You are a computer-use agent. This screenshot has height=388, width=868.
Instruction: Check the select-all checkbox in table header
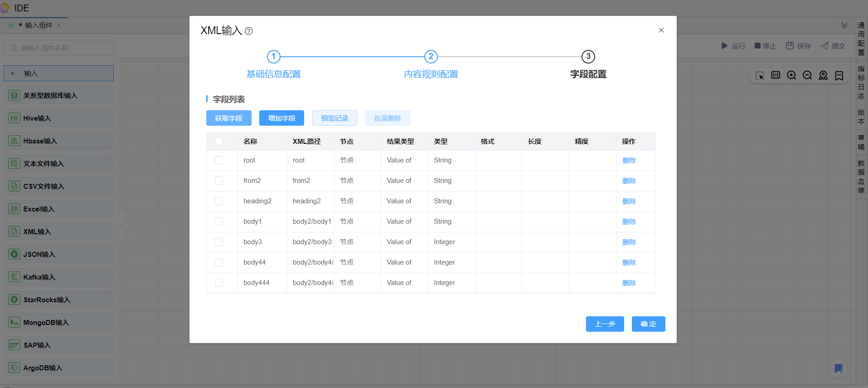tap(218, 141)
